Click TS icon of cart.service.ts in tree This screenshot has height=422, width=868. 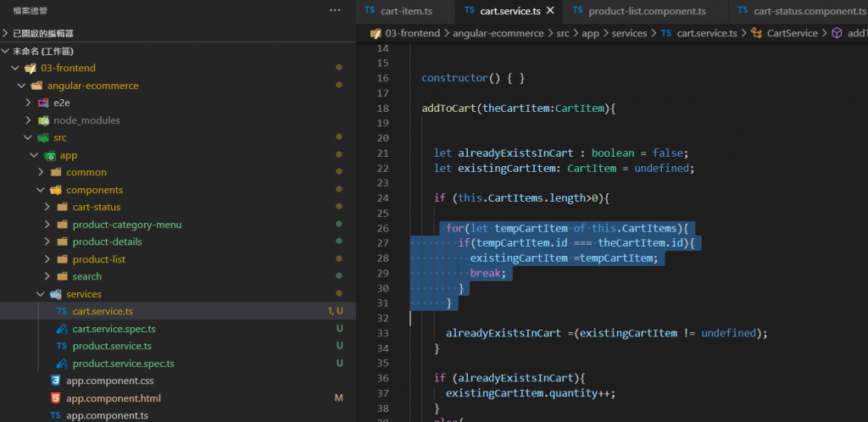tap(61, 311)
